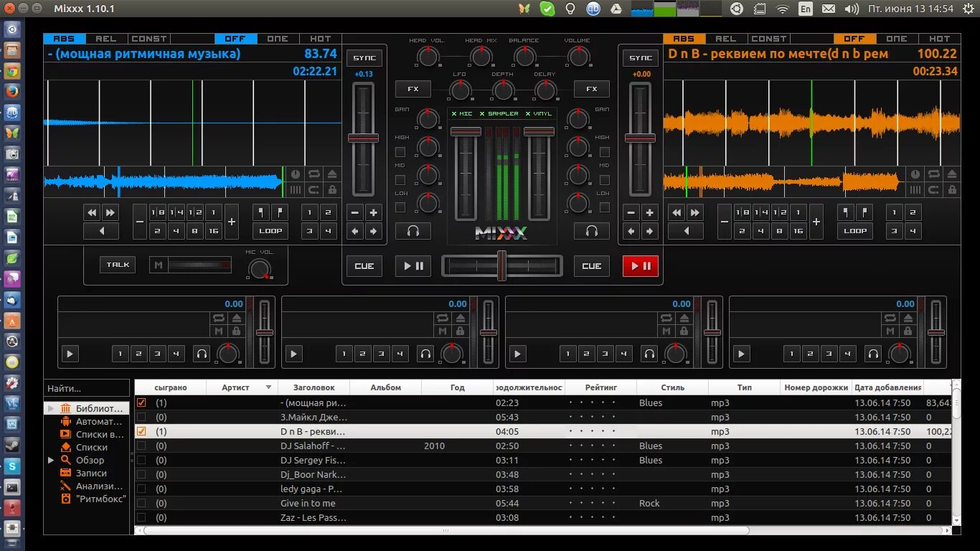The width and height of the screenshot is (980, 551).
Task: Check played box for DJ Salahoff track
Action: pos(141,446)
